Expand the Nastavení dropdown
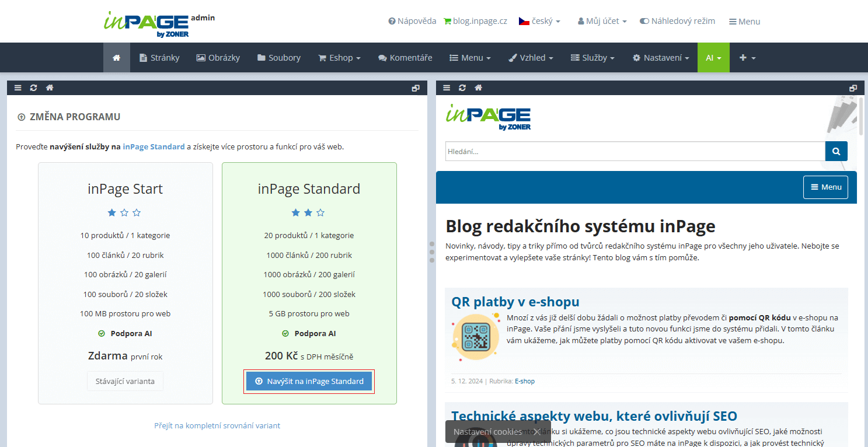This screenshot has width=868, height=447. coord(661,58)
